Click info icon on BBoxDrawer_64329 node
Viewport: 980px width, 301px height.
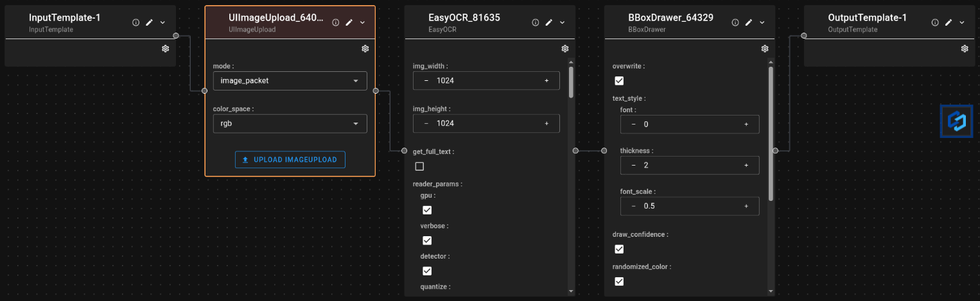point(735,22)
